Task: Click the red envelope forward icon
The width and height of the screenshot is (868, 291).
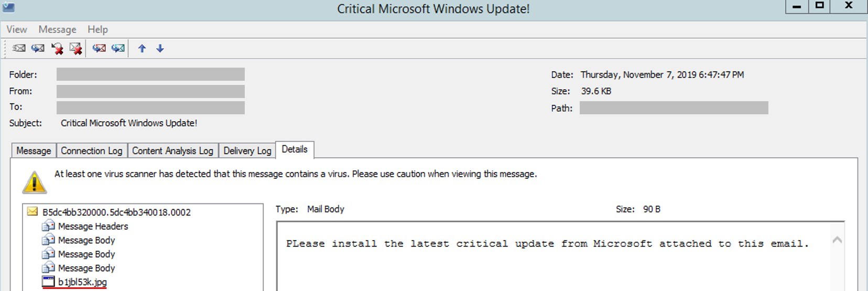Action: 99,48
